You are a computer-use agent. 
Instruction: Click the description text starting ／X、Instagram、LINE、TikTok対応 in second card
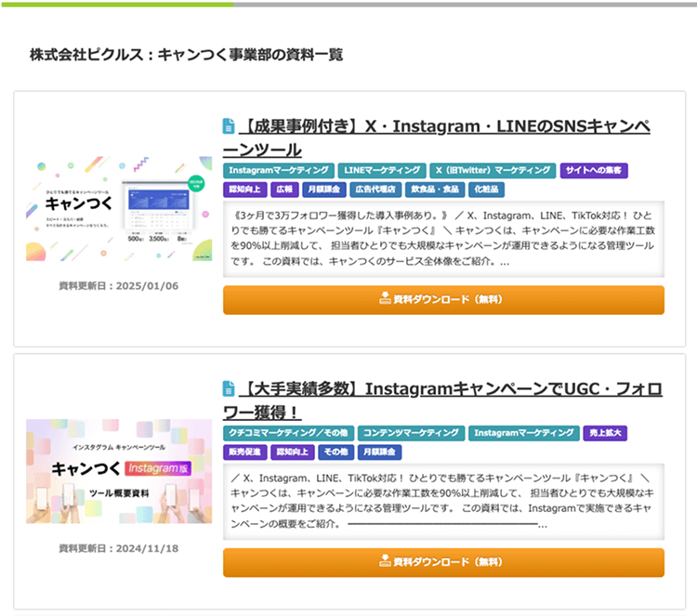point(443,502)
